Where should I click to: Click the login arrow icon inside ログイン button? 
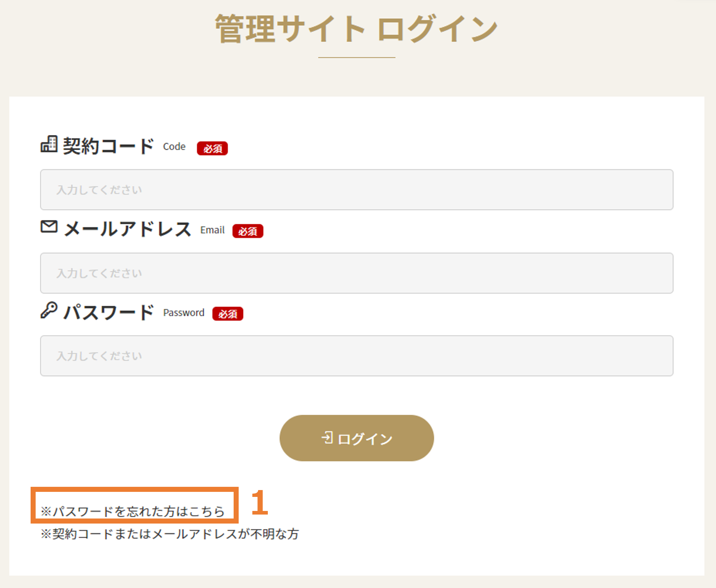pos(327,437)
